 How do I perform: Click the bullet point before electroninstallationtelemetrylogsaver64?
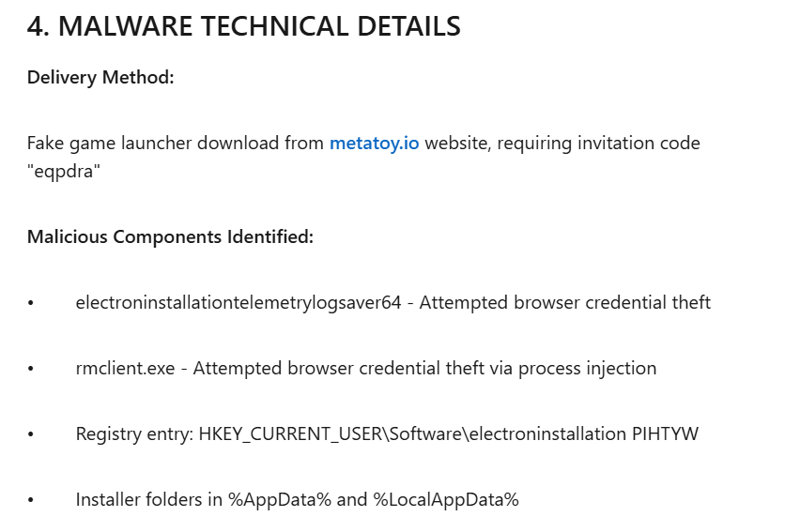click(31, 303)
